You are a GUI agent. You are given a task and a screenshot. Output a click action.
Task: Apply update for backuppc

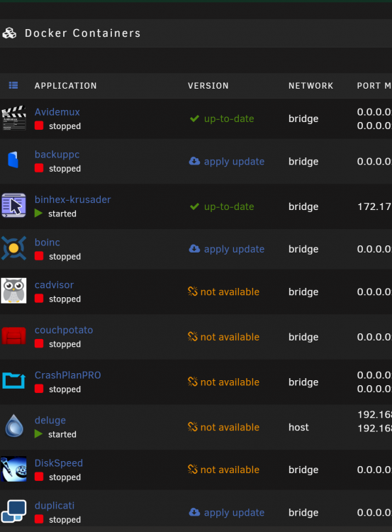point(234,162)
